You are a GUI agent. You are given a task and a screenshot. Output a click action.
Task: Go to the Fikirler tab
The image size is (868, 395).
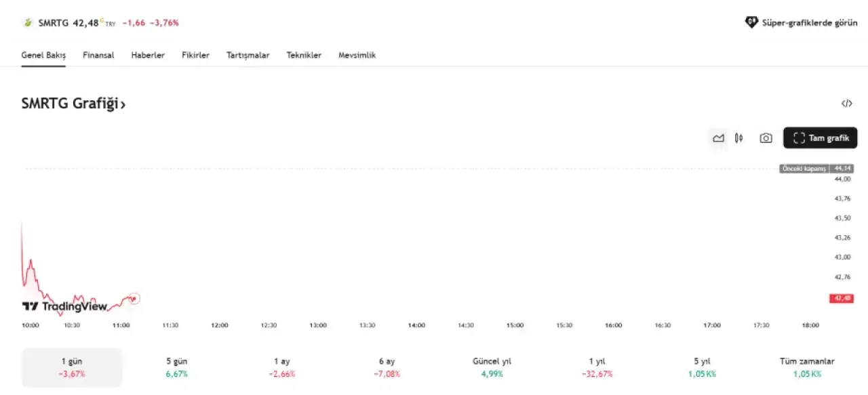[195, 55]
